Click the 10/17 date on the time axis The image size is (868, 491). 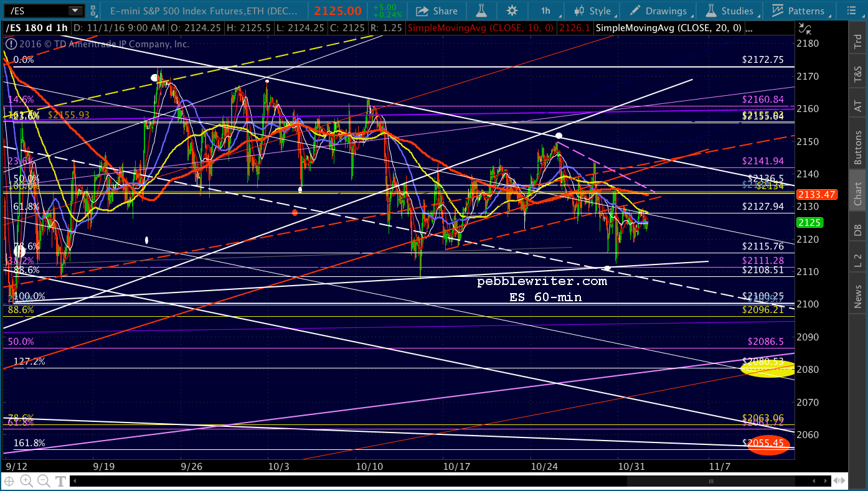(456, 465)
